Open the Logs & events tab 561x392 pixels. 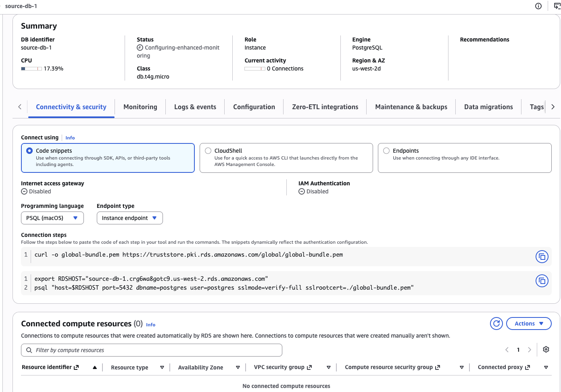pyautogui.click(x=195, y=107)
